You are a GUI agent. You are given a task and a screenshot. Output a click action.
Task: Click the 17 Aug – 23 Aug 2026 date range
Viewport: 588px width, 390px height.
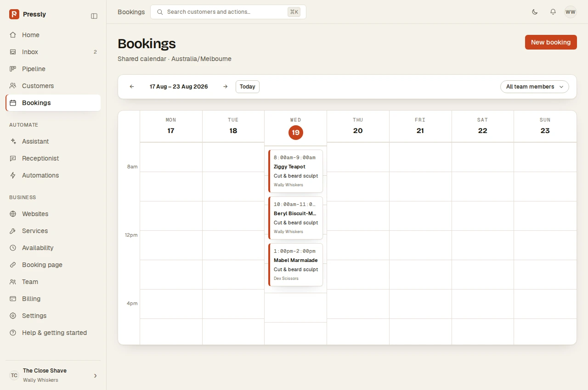point(179,87)
